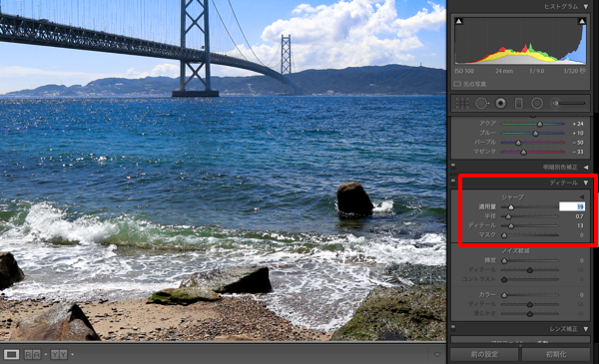The height and width of the screenshot is (364, 599).
Task: Select the Spot Removal tool
Action: 482,103
